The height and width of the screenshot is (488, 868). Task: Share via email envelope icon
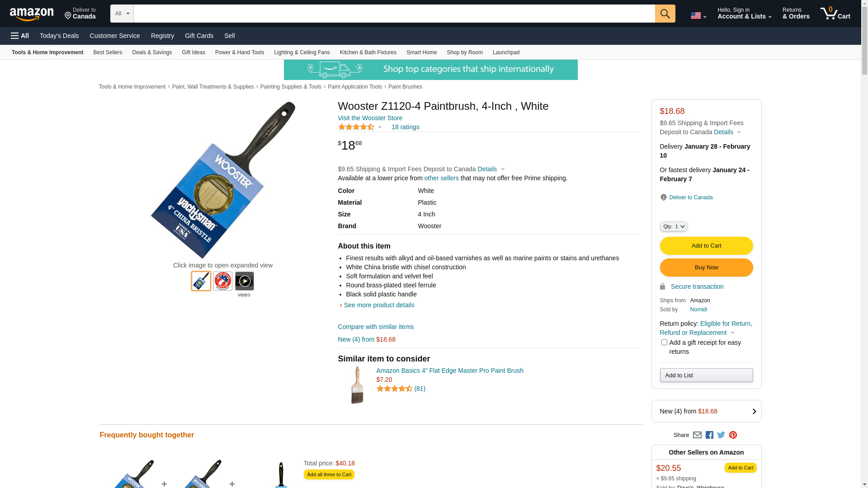(697, 435)
